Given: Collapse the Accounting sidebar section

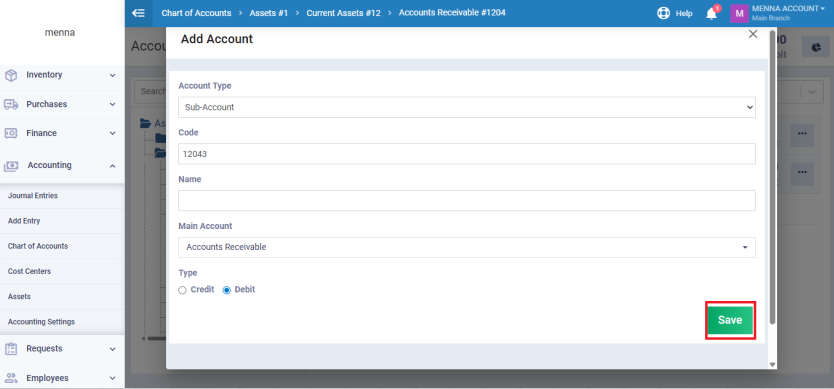Looking at the screenshot, I should pyautogui.click(x=112, y=165).
